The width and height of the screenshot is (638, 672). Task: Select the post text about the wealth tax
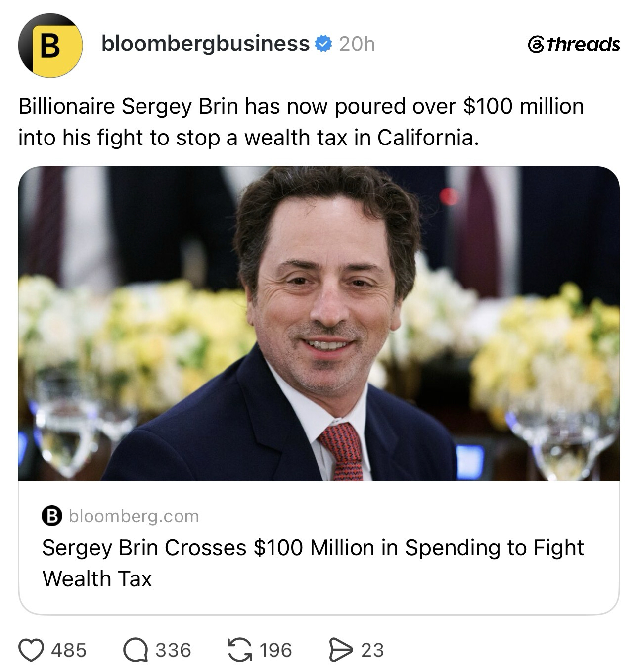tap(301, 122)
